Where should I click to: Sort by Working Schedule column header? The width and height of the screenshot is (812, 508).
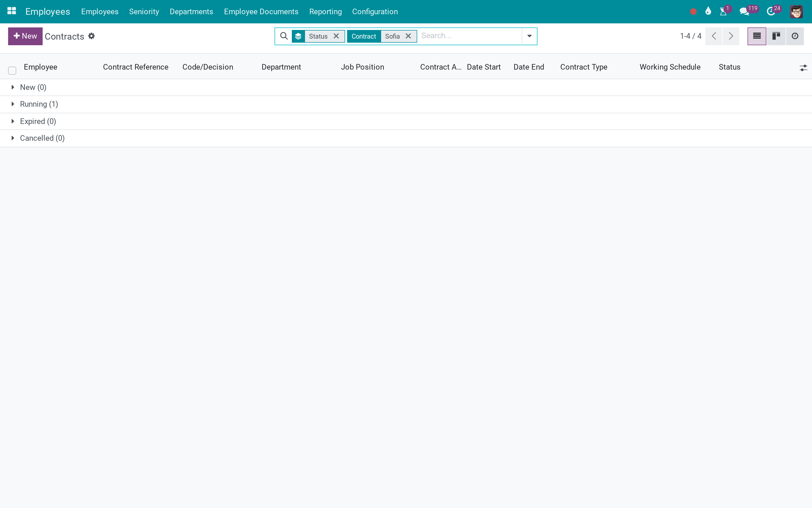point(670,67)
